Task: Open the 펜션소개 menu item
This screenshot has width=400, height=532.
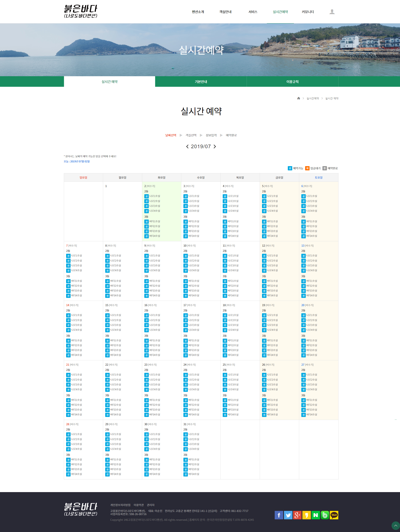Action: pos(198,12)
